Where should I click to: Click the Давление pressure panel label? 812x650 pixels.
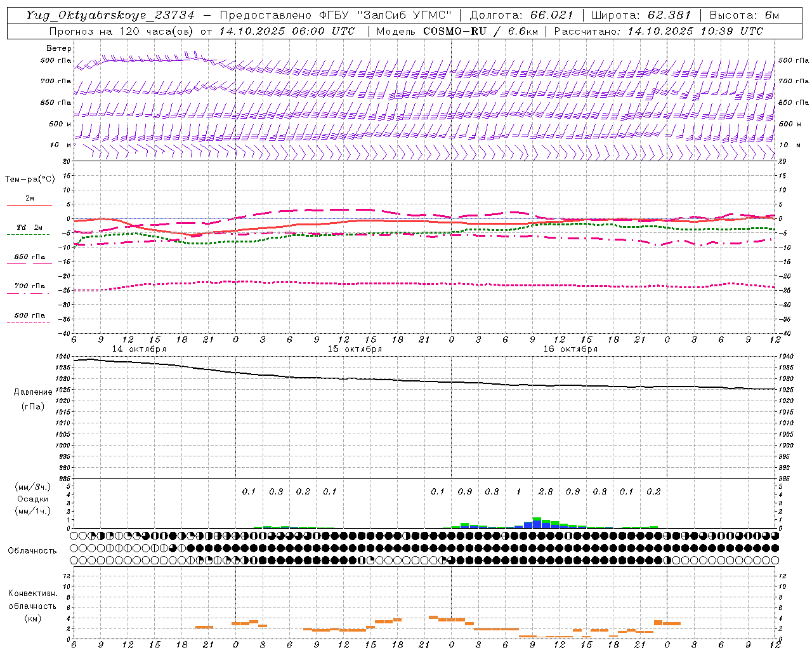pos(33,392)
